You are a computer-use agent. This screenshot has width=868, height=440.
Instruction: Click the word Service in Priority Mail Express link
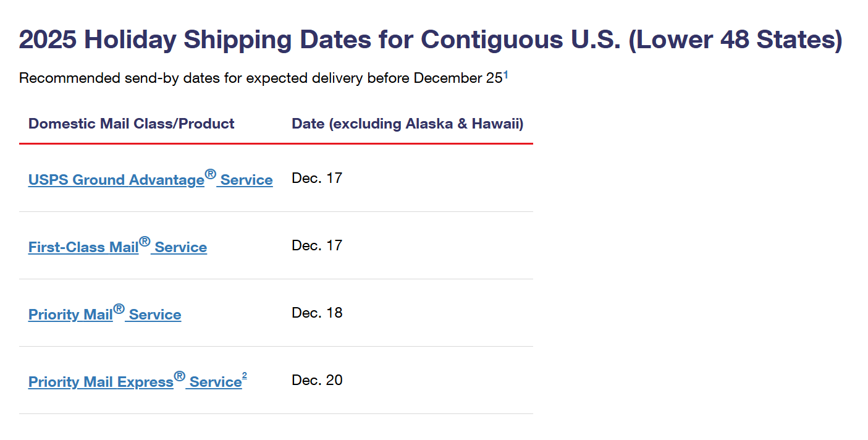click(x=215, y=382)
